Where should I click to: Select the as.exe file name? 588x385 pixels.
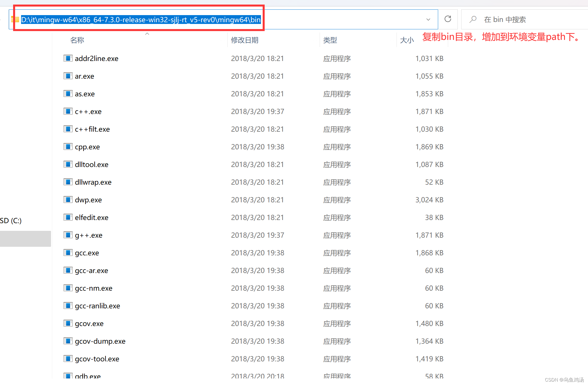click(x=85, y=94)
